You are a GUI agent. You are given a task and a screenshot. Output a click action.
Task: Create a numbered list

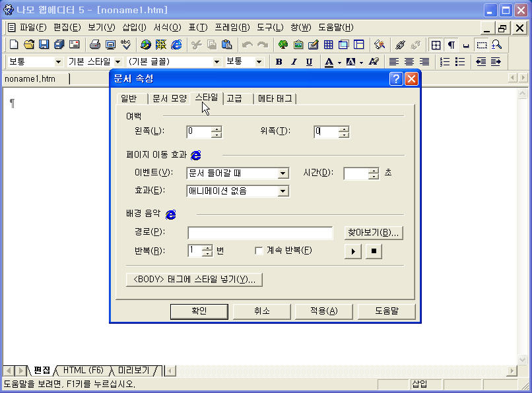444,62
